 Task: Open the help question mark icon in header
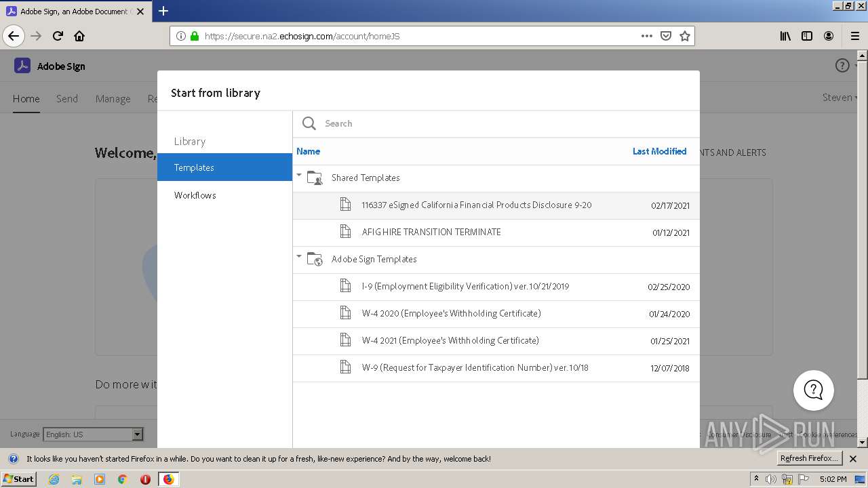click(x=842, y=66)
